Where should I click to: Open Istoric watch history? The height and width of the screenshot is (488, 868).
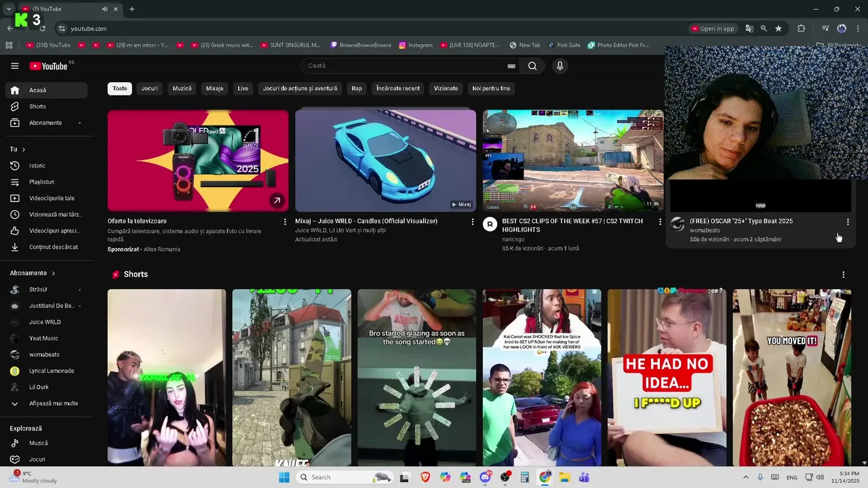[x=46, y=165]
